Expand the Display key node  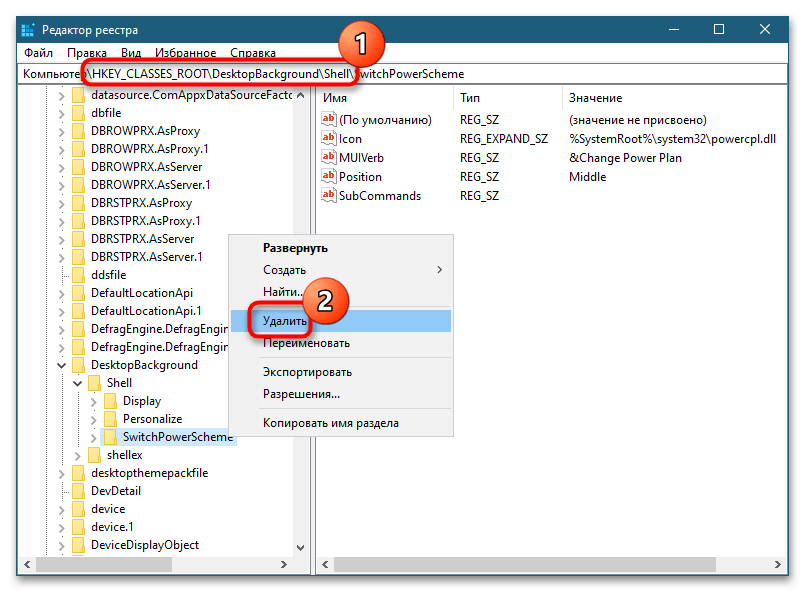94,401
